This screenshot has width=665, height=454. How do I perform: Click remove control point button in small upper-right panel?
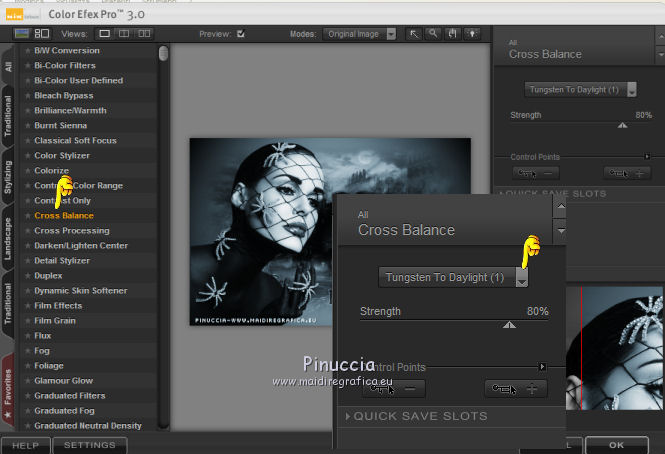[536, 173]
